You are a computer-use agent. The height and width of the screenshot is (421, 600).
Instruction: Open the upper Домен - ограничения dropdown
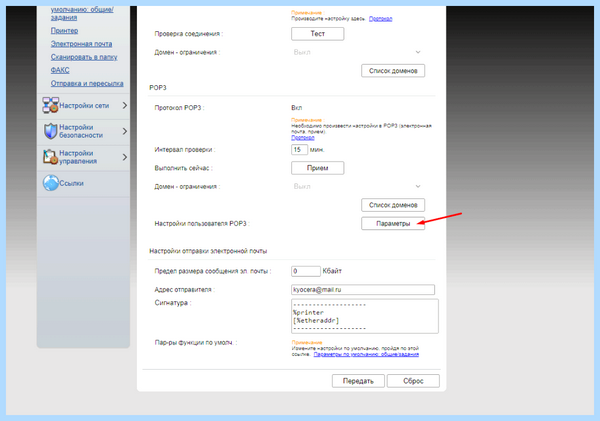(357, 52)
